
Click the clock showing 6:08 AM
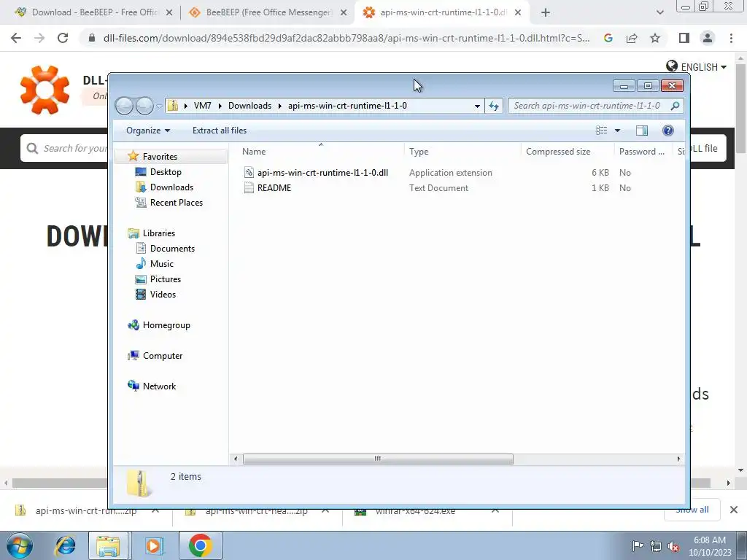click(x=709, y=540)
